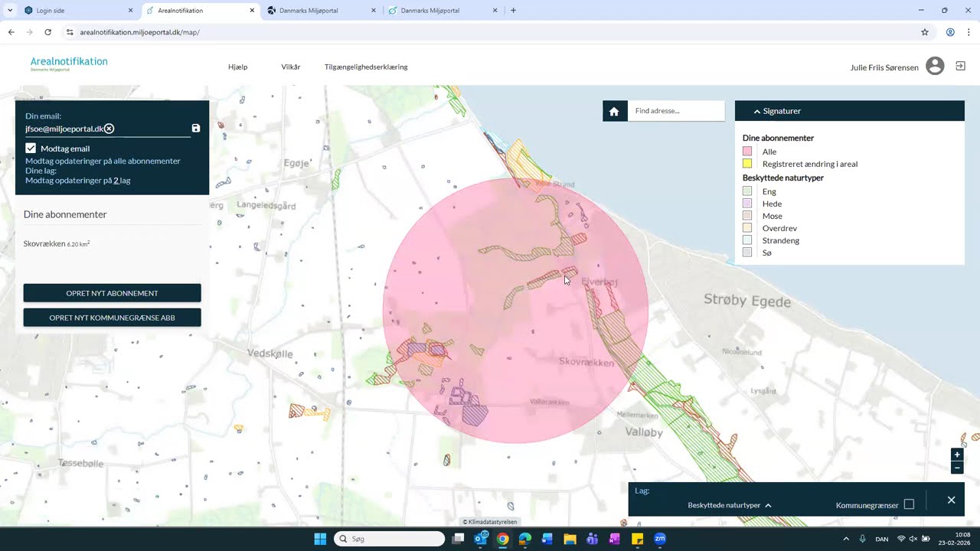Click the Julie Friis Sørensen user name
Viewport: 980px width, 551px height.
tap(884, 67)
